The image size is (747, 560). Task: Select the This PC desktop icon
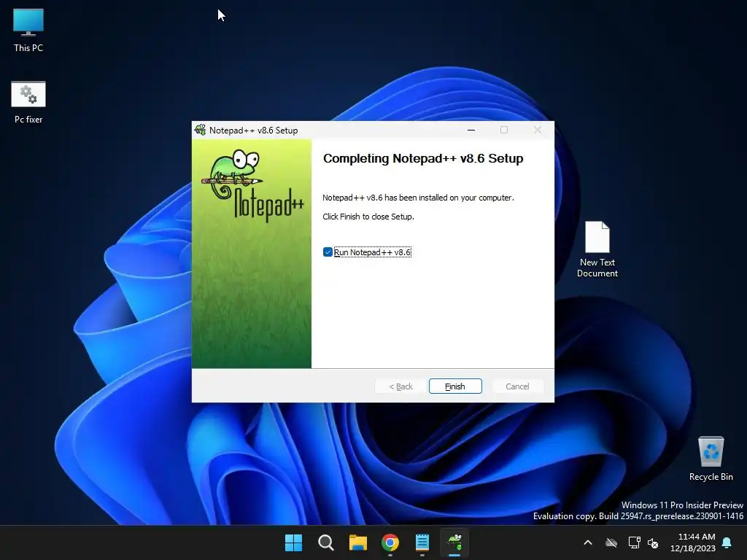point(28,31)
